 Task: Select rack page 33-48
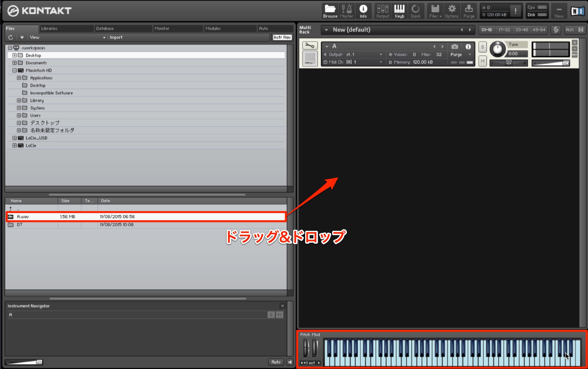click(521, 30)
